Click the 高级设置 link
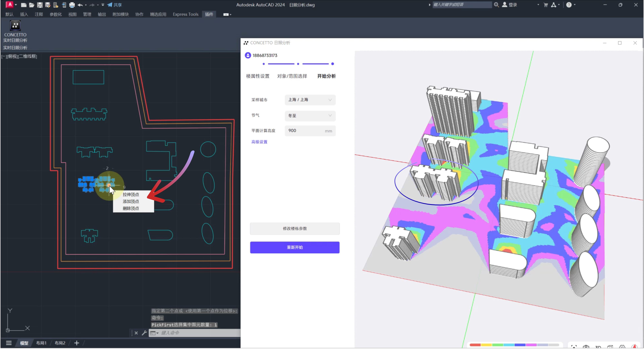 click(259, 142)
